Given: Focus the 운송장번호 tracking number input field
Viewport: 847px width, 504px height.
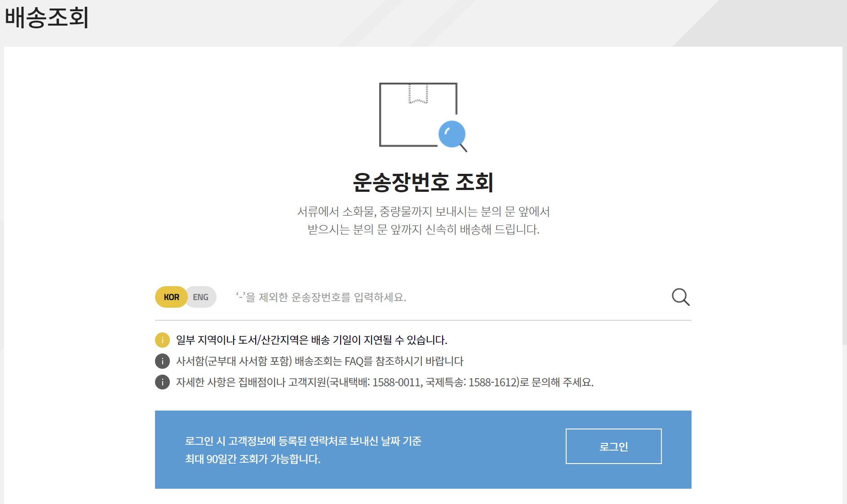Looking at the screenshot, I should [x=448, y=297].
